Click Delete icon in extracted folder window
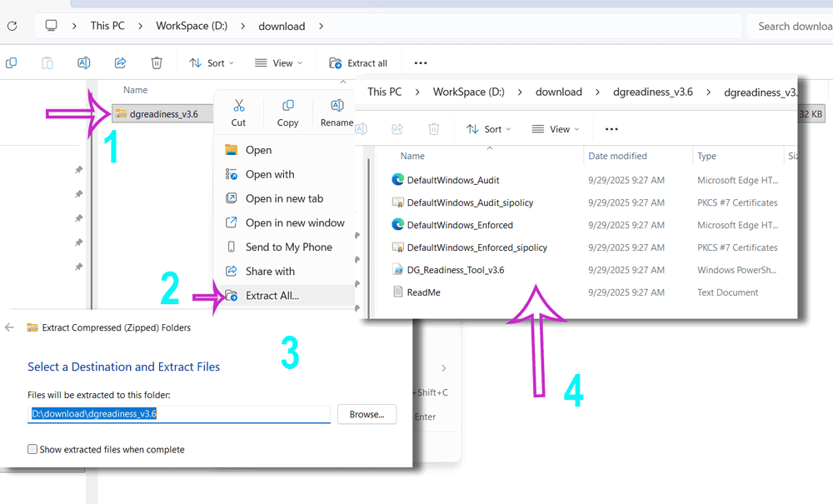Image resolution: width=833 pixels, height=504 pixels. [434, 129]
